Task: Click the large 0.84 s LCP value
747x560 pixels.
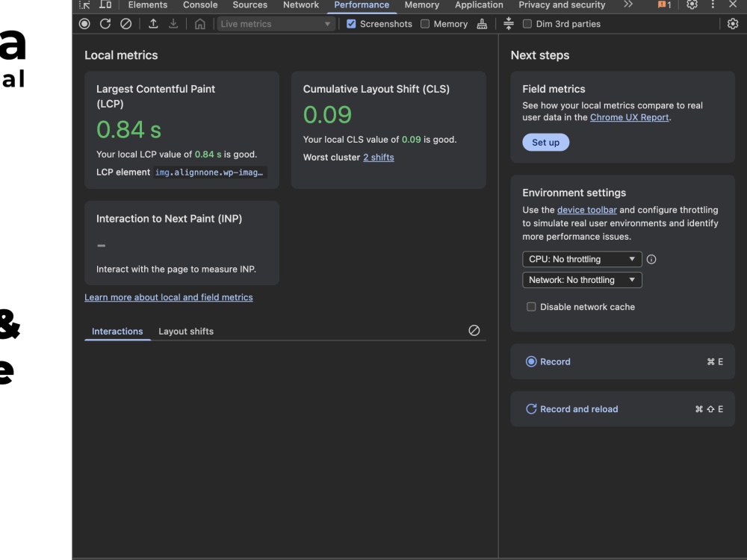Action: pyautogui.click(x=128, y=129)
